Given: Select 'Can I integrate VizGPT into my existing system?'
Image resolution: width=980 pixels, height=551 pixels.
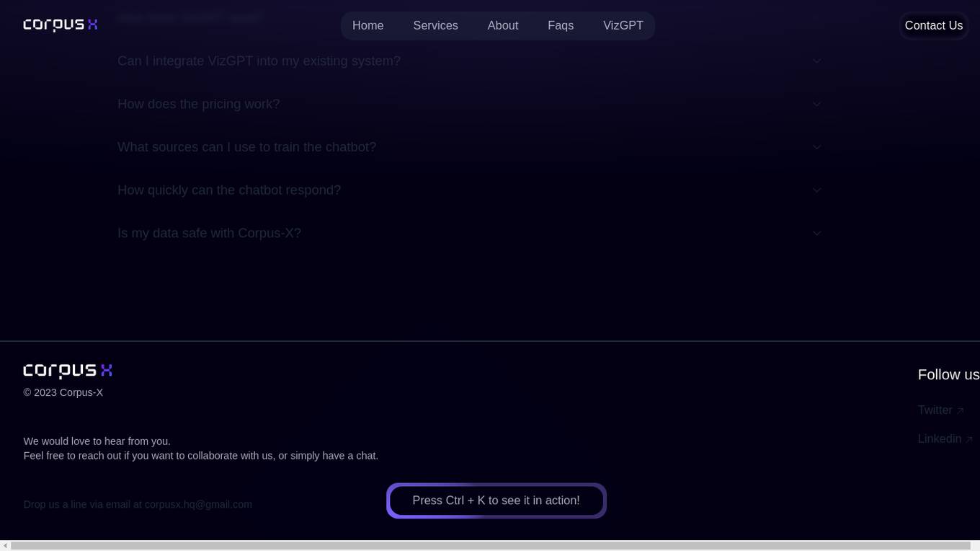Looking at the screenshot, I should [259, 61].
